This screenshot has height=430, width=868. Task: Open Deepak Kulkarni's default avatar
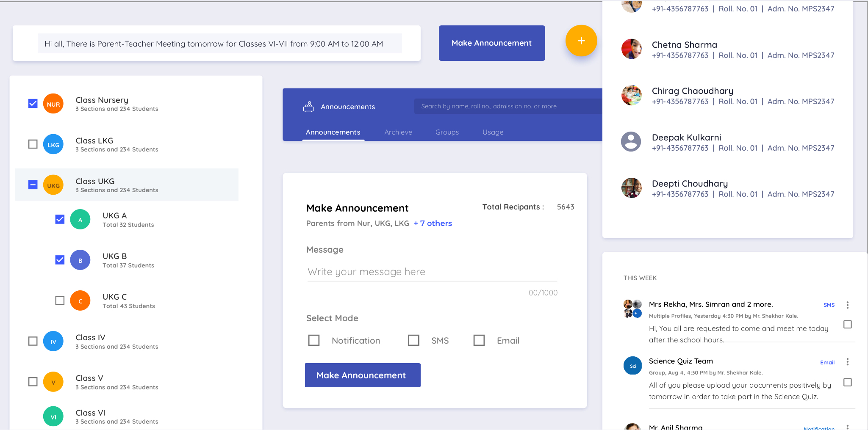(x=631, y=142)
